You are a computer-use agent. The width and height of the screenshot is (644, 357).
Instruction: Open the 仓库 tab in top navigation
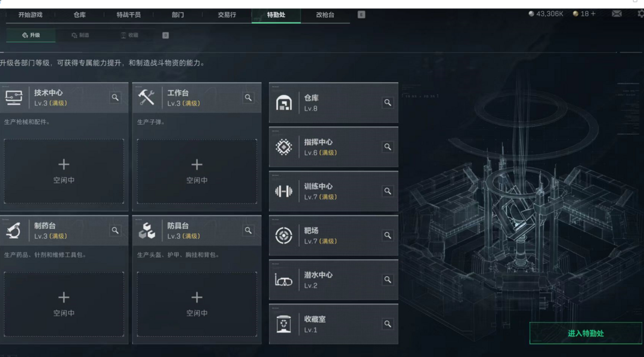pyautogui.click(x=80, y=15)
